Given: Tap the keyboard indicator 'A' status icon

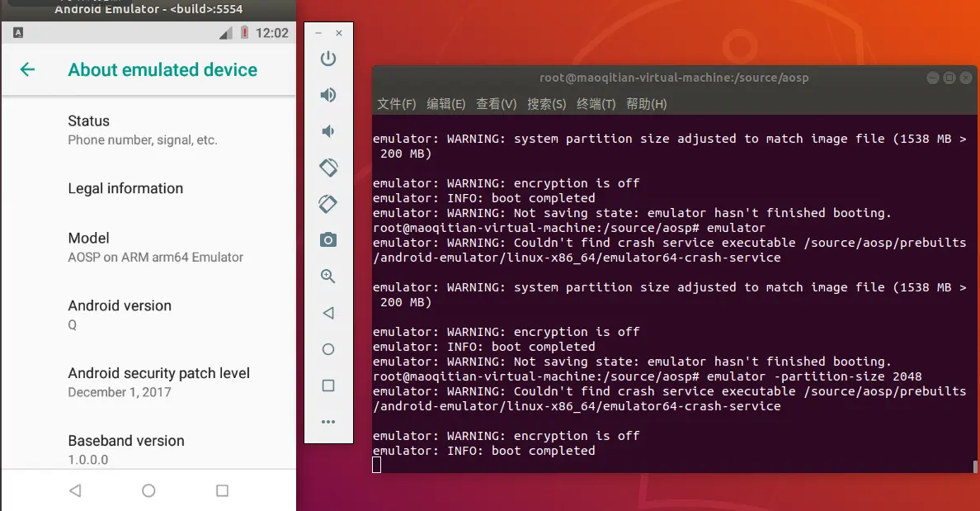Looking at the screenshot, I should (18, 32).
